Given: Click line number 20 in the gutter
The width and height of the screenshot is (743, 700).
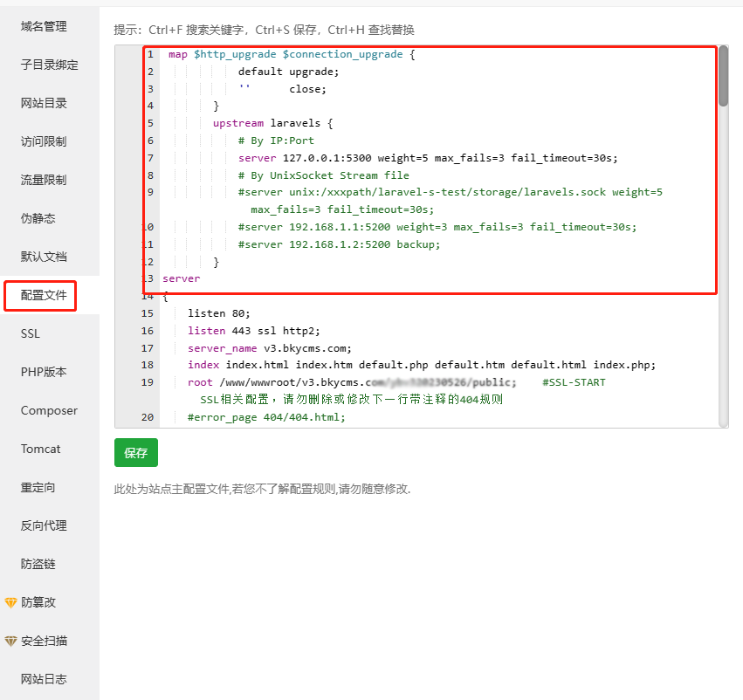Looking at the screenshot, I should [148, 417].
